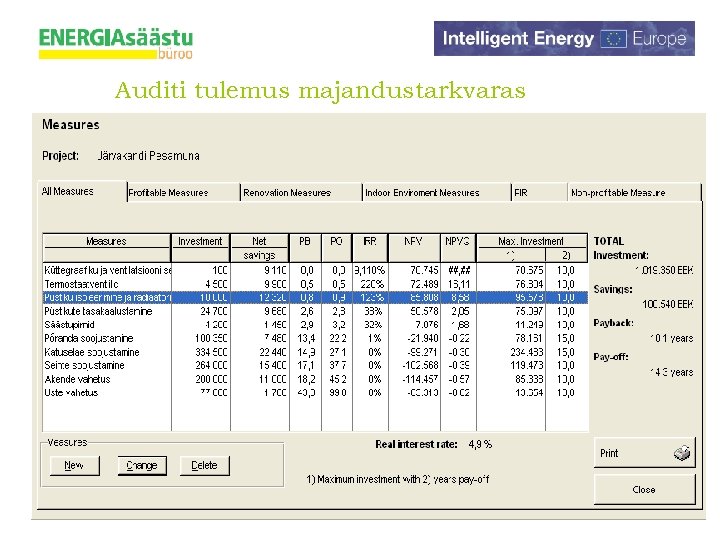Switch to the All Measures tab

click(82, 191)
